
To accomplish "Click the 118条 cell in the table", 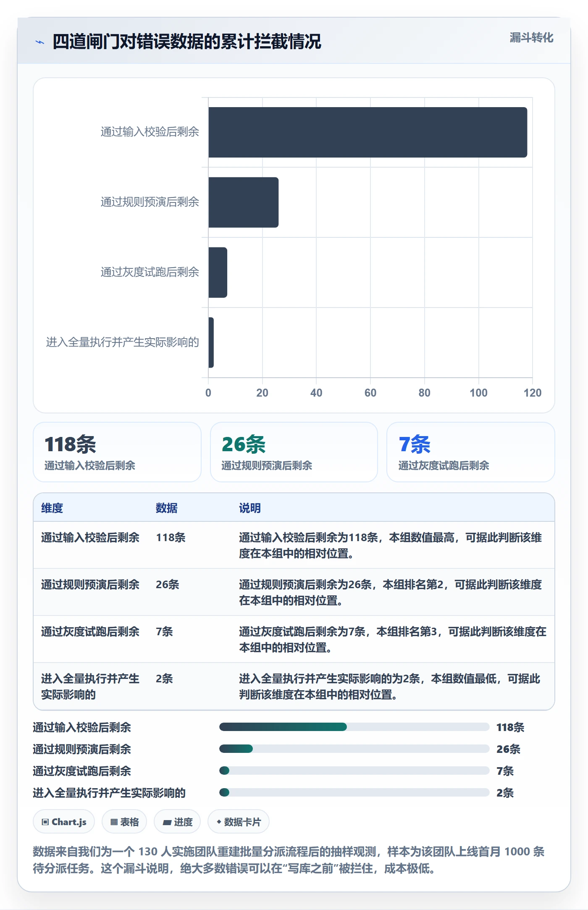I will pos(171,537).
